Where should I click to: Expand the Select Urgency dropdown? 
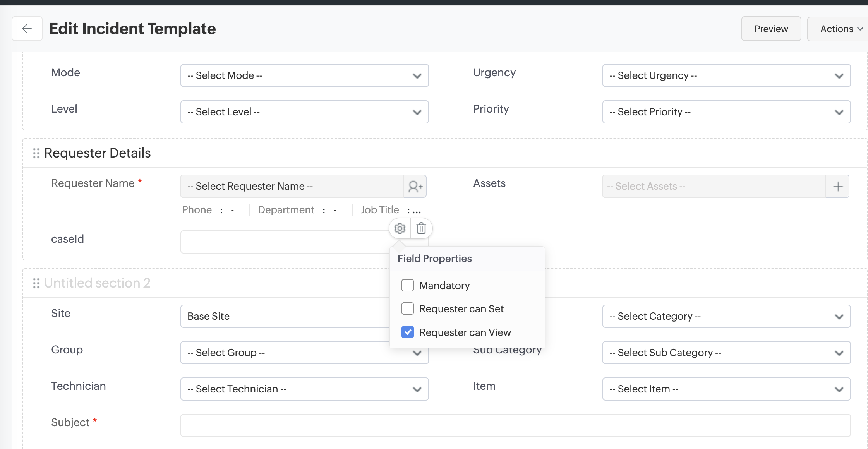(x=726, y=75)
